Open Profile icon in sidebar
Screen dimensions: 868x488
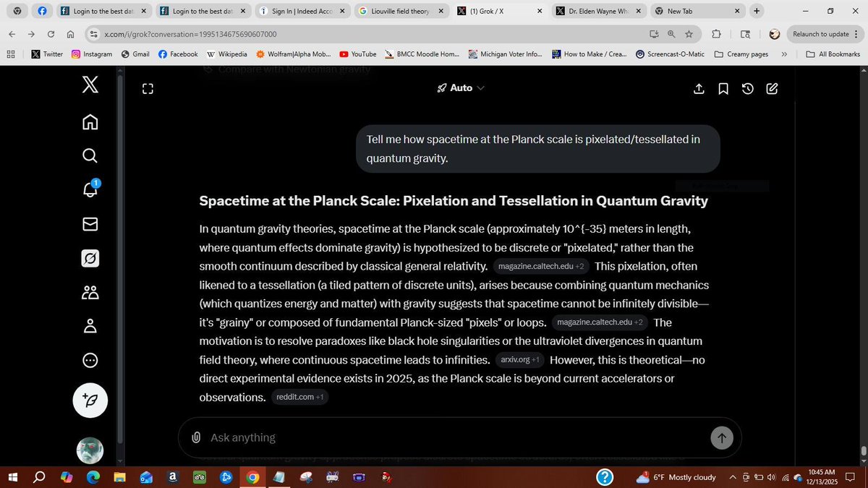90,326
